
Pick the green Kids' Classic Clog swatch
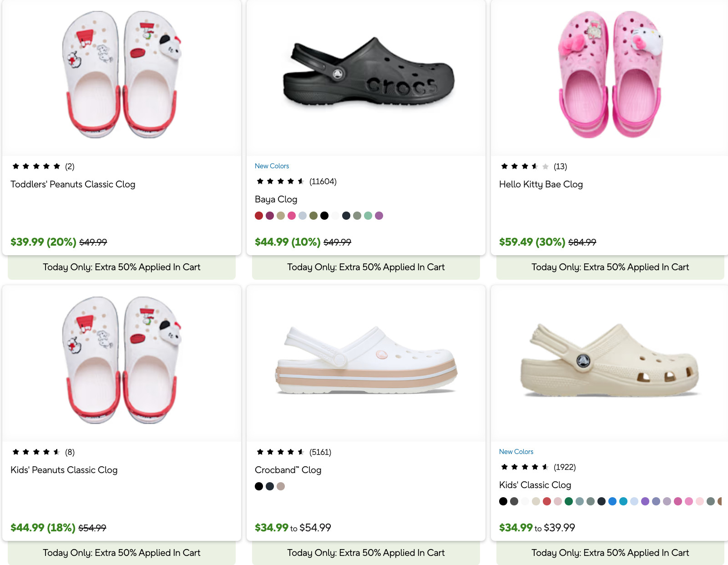[x=569, y=501]
